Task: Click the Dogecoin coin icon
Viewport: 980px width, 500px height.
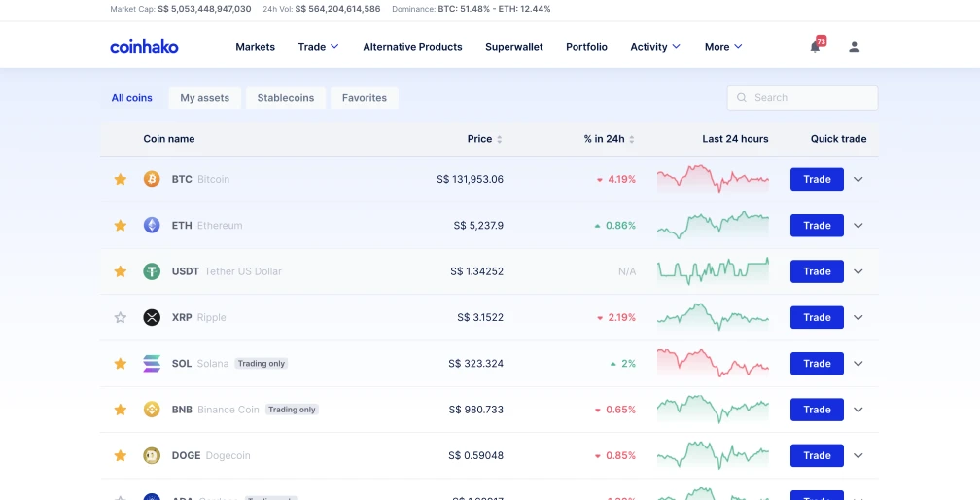Action: (x=152, y=455)
